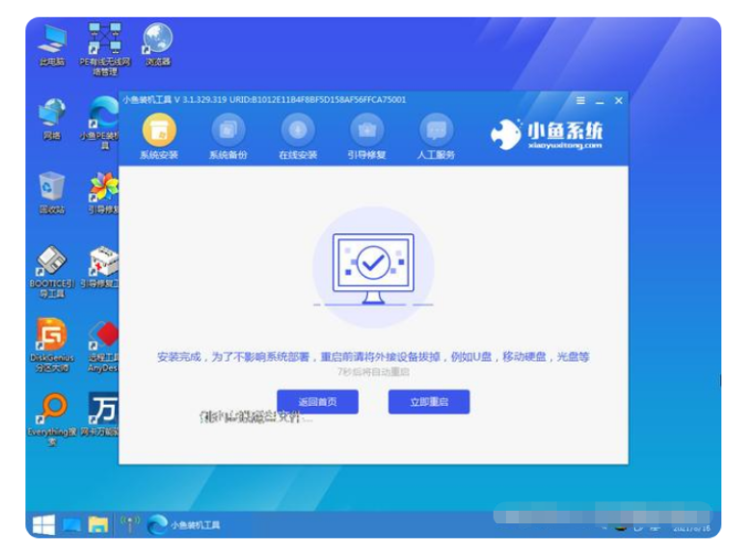The width and height of the screenshot is (751, 560).
Task: Open DiskGenius分区大师 desktop icon
Action: tap(52, 338)
